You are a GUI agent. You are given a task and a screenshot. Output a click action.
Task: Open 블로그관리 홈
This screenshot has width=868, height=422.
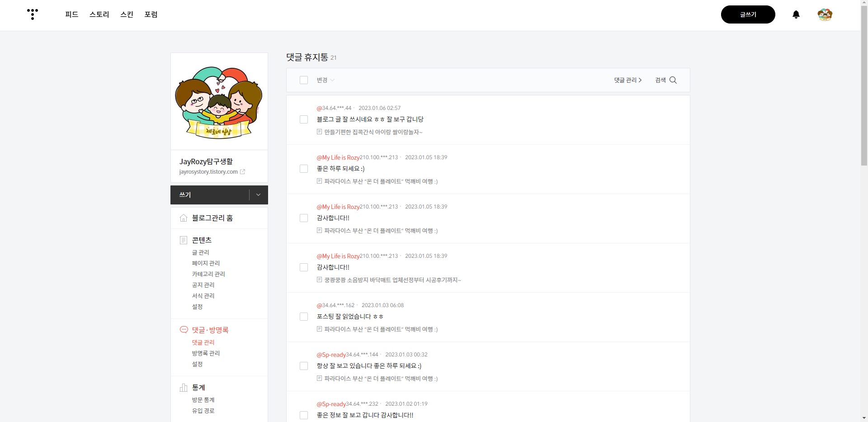(x=212, y=218)
